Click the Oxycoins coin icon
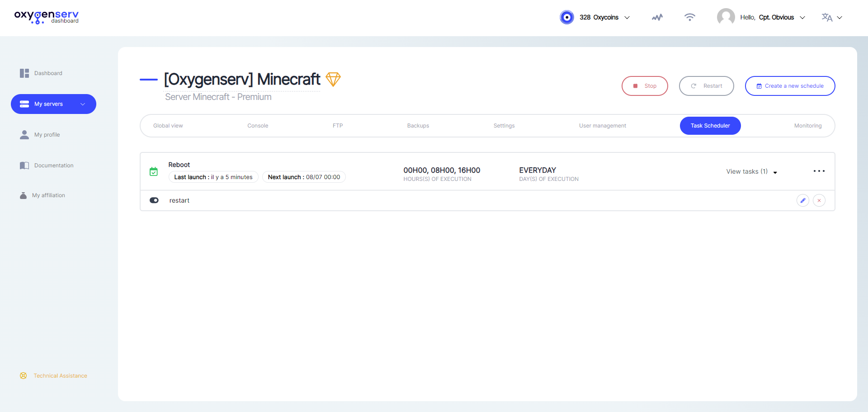Screen dimensions: 868x412 (x=566, y=17)
